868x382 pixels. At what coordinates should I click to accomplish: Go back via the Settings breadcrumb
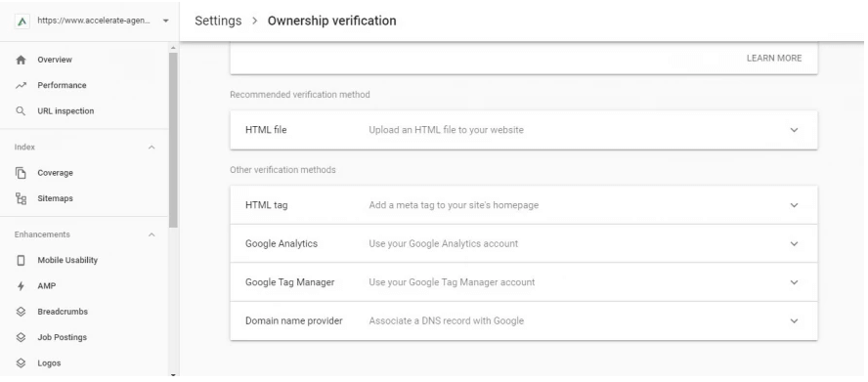pyautogui.click(x=218, y=21)
